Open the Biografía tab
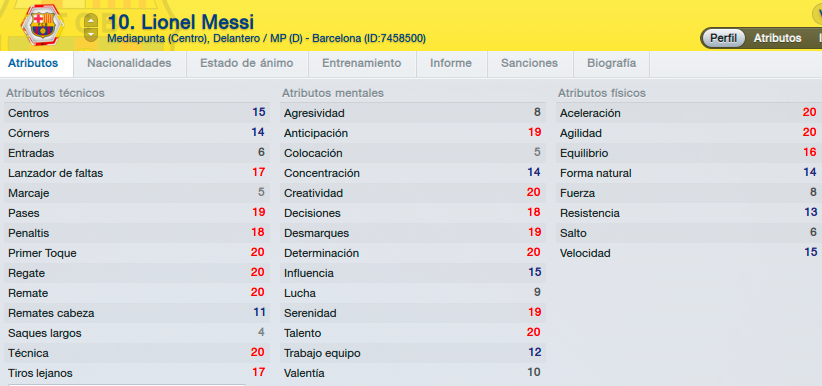 point(612,63)
